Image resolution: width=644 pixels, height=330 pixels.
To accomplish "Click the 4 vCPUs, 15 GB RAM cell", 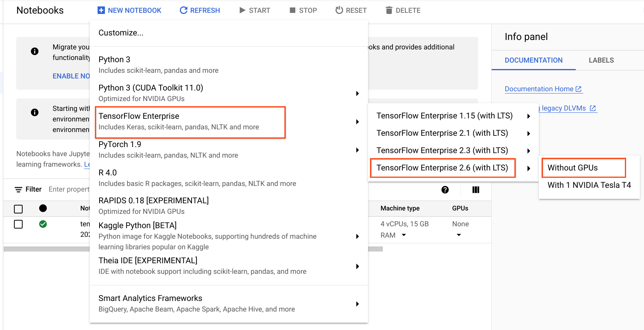I will click(x=405, y=229).
